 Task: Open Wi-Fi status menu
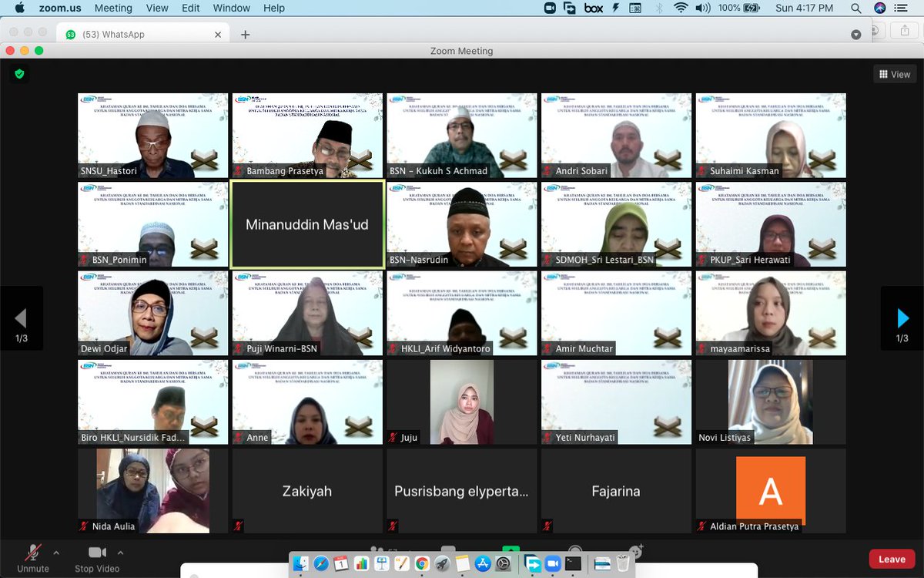(681, 8)
